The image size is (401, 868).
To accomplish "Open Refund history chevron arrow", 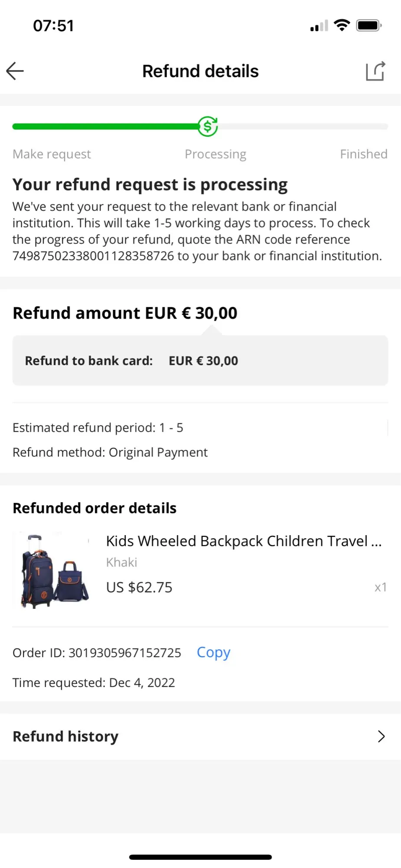I will (x=381, y=736).
